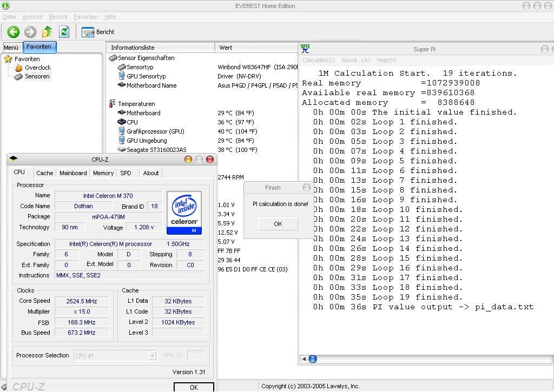Click the Grafikprozessor (GPU) row icon
The image size is (554, 392).
coord(122,131)
